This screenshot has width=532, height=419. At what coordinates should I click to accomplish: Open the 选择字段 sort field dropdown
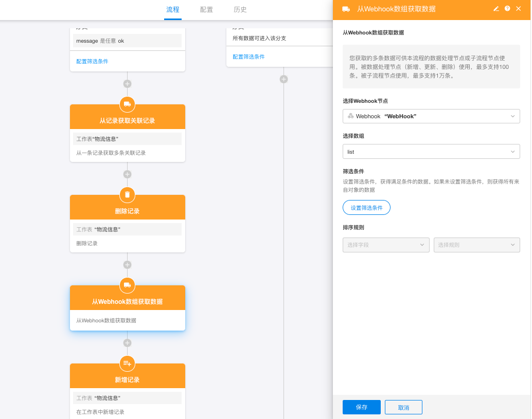pyautogui.click(x=386, y=245)
